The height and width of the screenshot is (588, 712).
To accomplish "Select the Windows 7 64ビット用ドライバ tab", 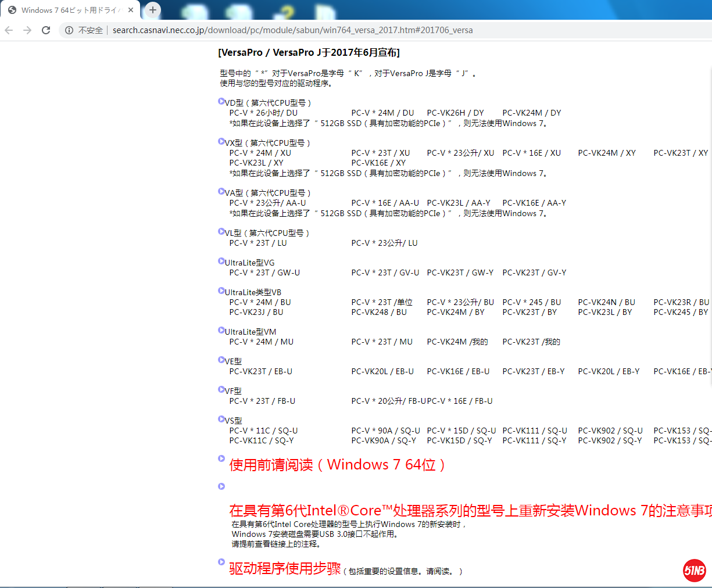I will click(70, 10).
